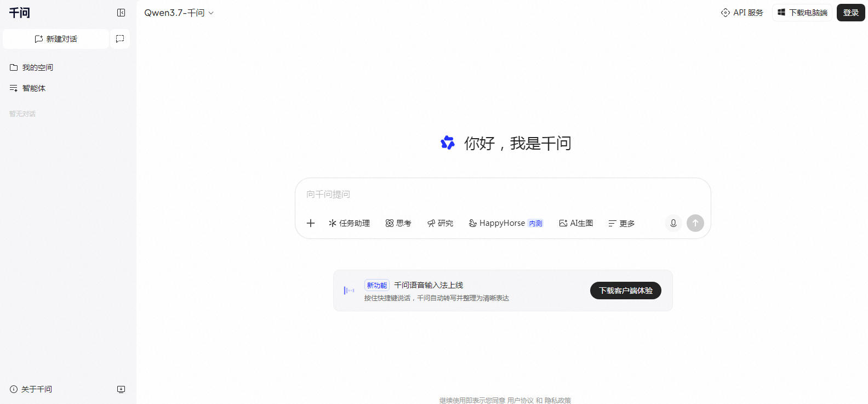Collapse the sidebar panel icon
The image size is (868, 404).
121,13
